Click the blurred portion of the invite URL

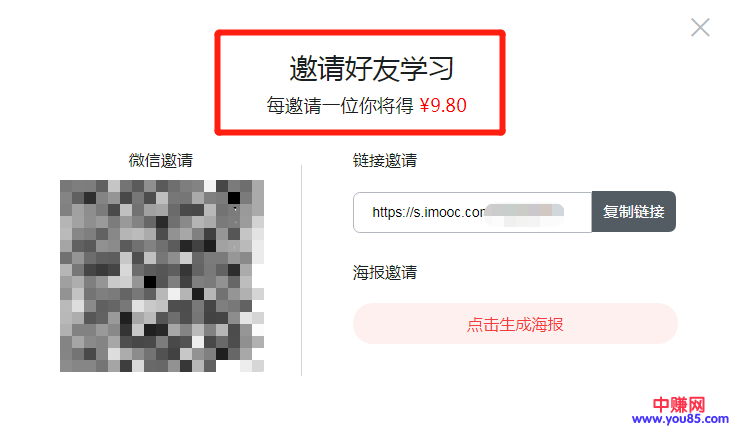coord(524,215)
